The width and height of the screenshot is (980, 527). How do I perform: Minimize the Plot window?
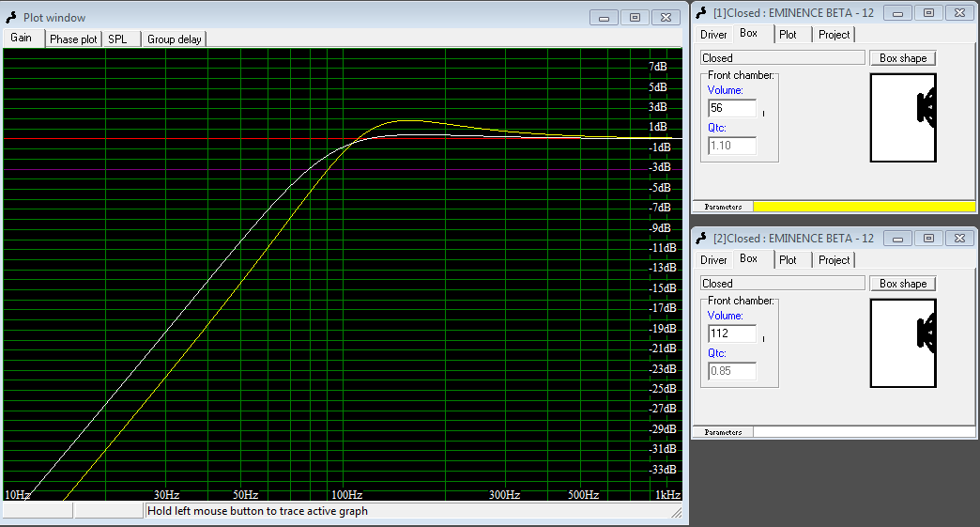(x=604, y=18)
